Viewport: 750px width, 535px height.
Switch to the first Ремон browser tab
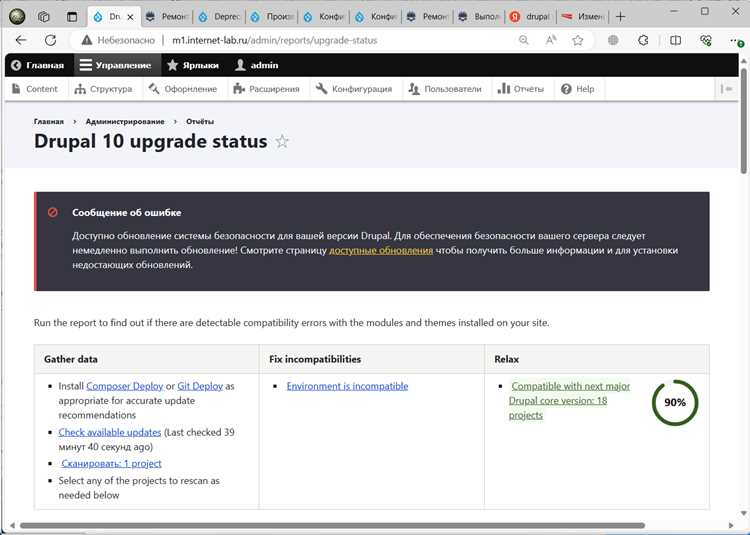(166, 17)
